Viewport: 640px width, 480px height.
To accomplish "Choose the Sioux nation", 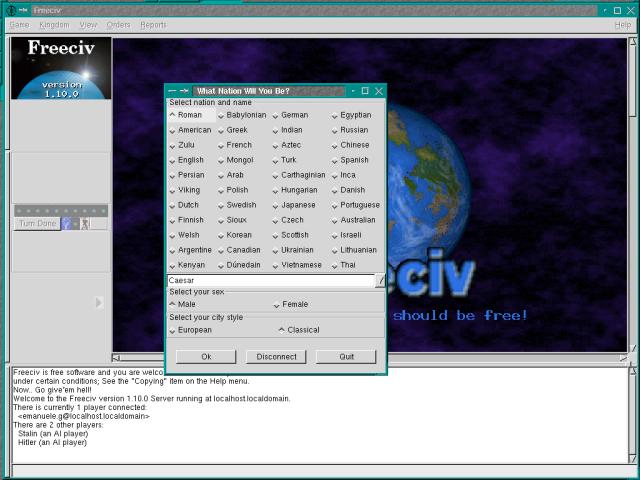I will click(x=233, y=220).
